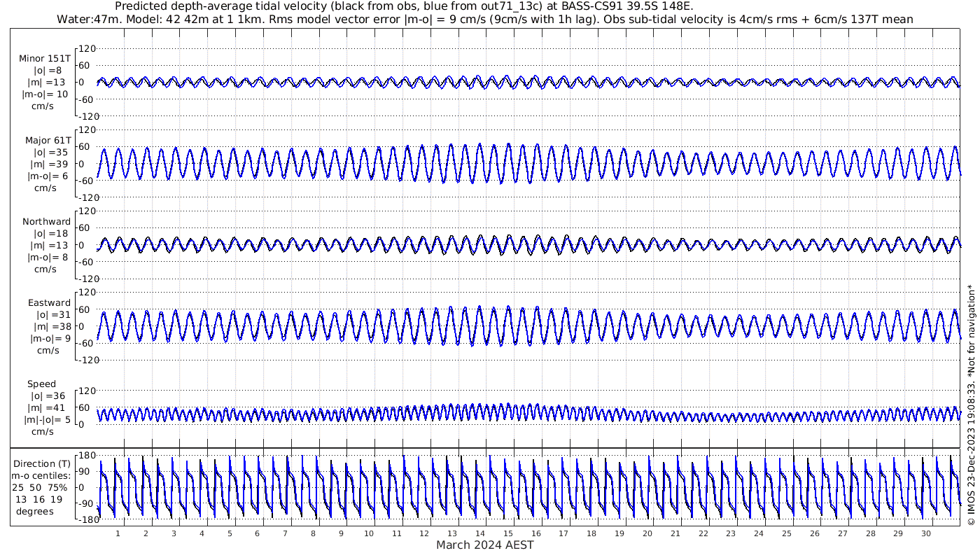Click the '180' tick on Direction axis

(87, 455)
